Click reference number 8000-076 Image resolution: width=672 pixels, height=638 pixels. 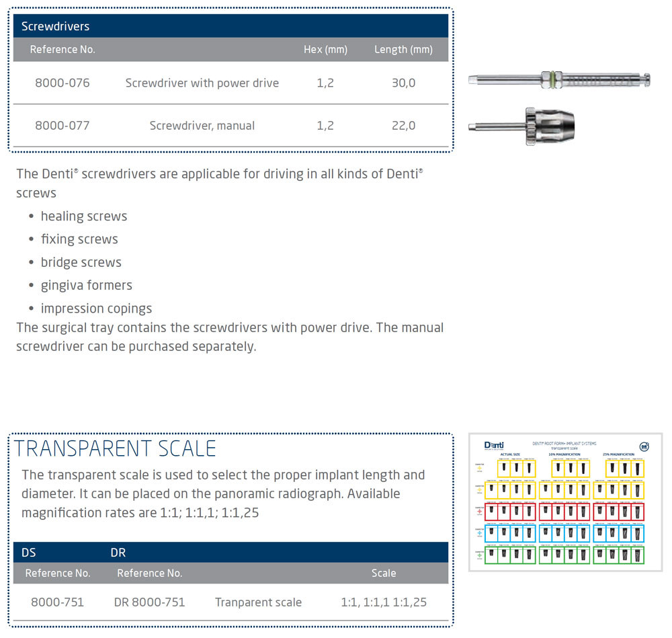tap(62, 83)
